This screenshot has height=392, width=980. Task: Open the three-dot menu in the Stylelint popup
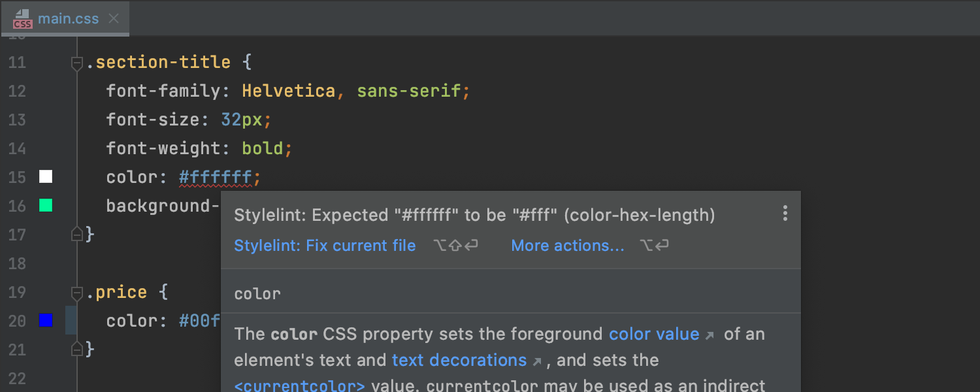click(785, 214)
